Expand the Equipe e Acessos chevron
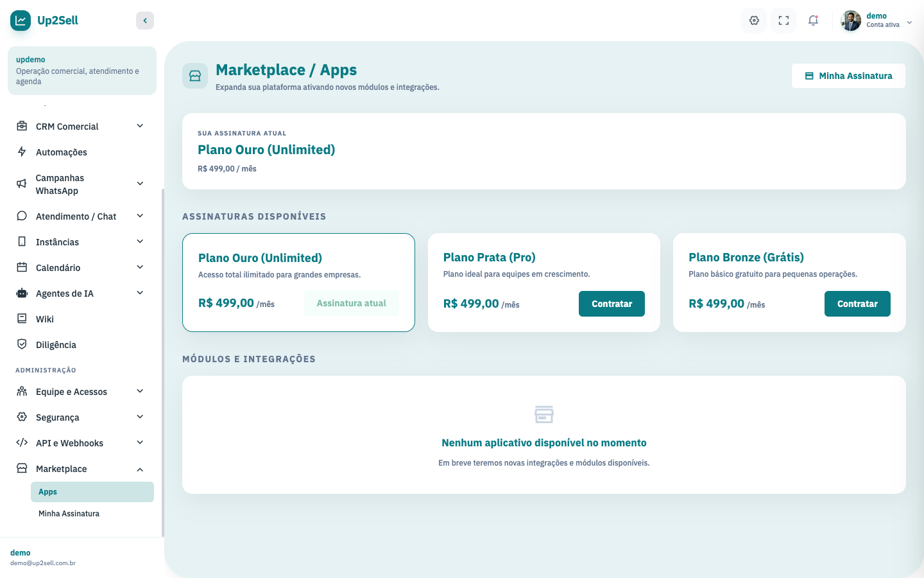Screen dimensions: 924x578 click(x=140, y=391)
